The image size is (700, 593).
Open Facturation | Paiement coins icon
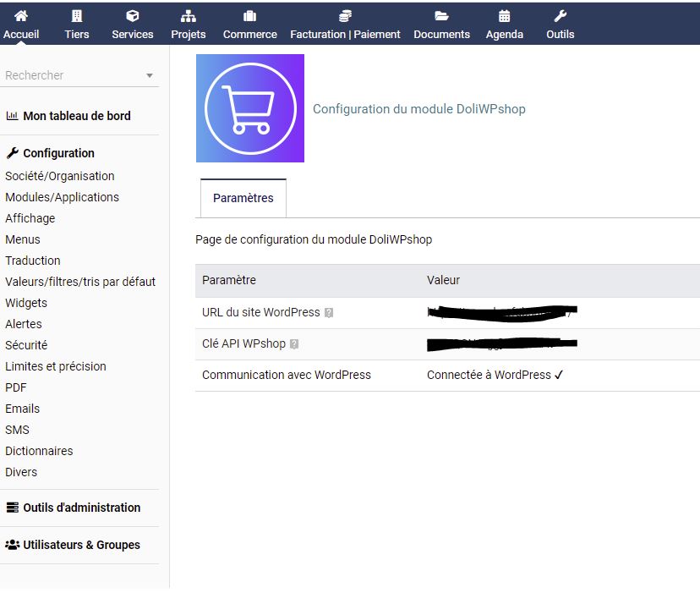[345, 16]
